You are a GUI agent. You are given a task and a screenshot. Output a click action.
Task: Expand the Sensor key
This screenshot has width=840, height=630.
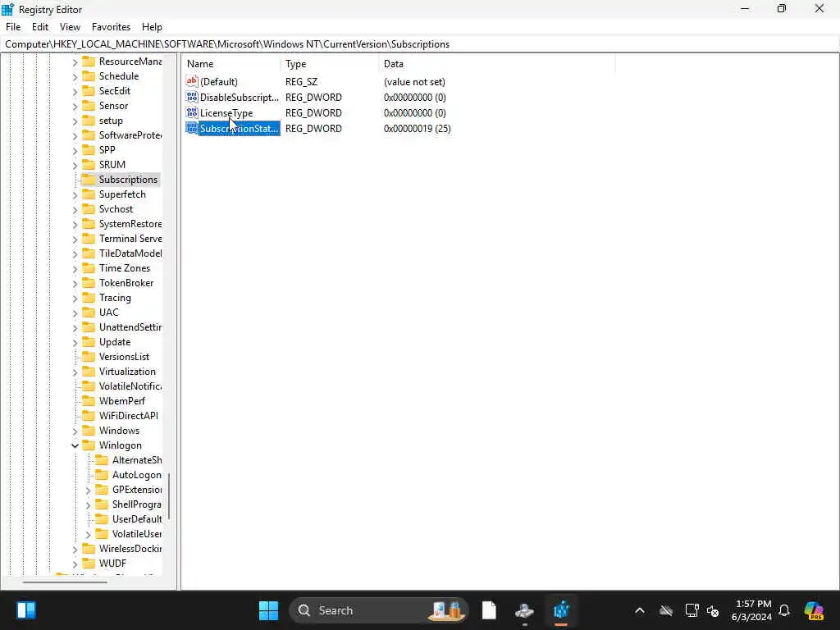pos(75,107)
